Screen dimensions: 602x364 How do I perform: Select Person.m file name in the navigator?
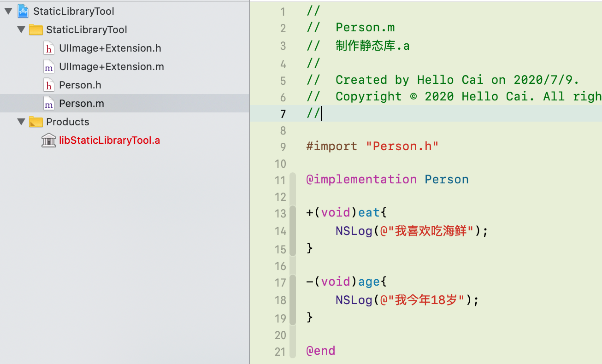click(82, 103)
